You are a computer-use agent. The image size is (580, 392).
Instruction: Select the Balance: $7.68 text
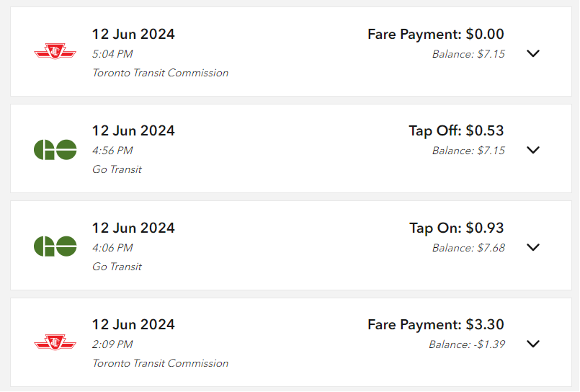pyautogui.click(x=468, y=248)
